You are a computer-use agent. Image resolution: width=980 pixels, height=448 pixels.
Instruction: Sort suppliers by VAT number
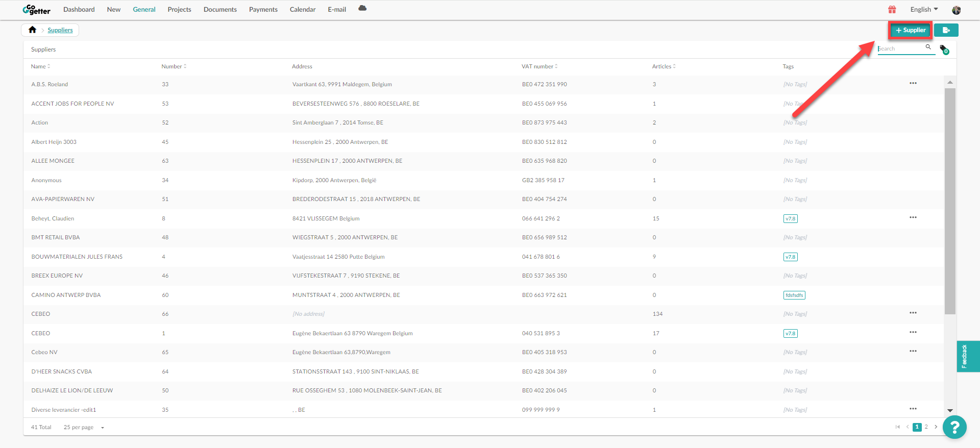[540, 66]
